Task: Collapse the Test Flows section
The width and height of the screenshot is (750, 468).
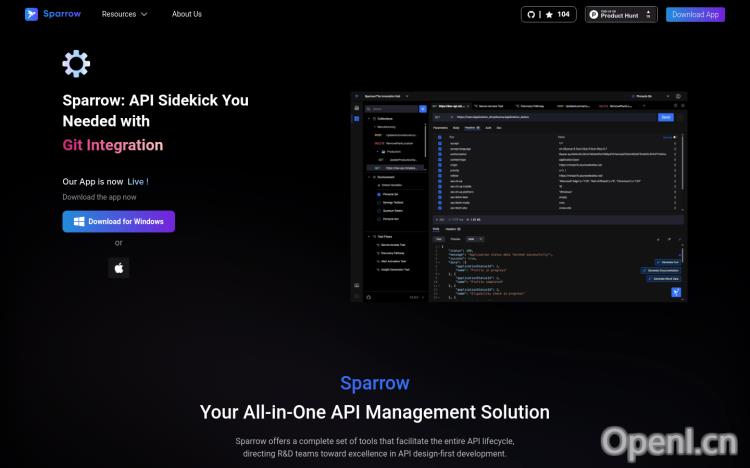Action: pos(367,236)
